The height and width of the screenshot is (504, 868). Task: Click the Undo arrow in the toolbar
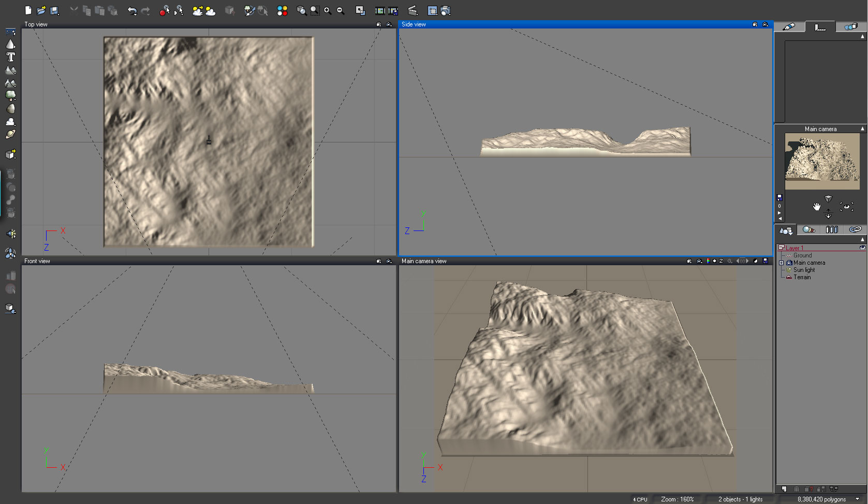pos(132,10)
